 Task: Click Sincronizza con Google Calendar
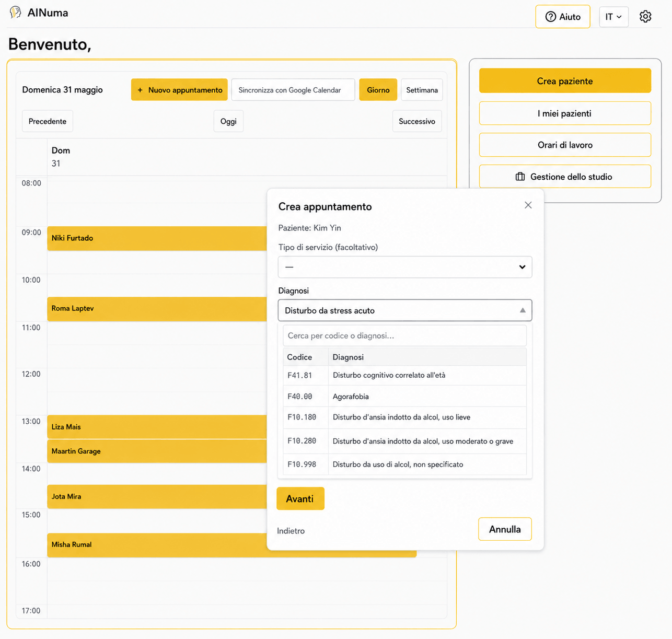tap(293, 90)
